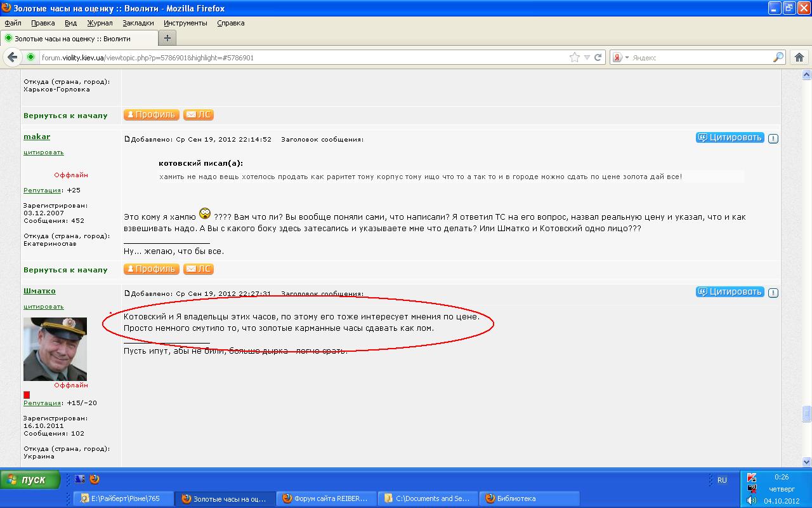This screenshot has width=812, height=508.
Task: Open a new tab with the plus button
Action: point(167,38)
